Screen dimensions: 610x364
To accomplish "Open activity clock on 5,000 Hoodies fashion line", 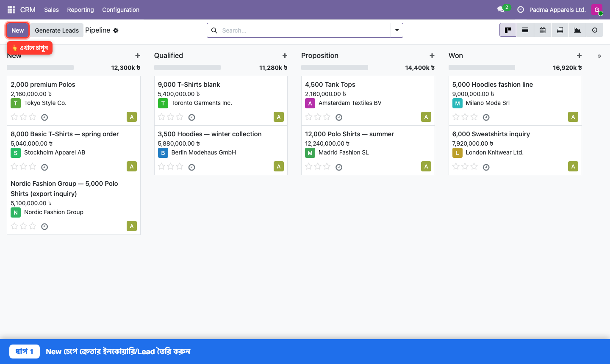I will pyautogui.click(x=486, y=117).
